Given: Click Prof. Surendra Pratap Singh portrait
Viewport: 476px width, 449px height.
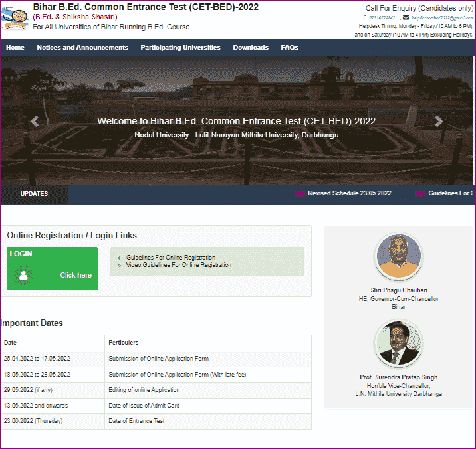Looking at the screenshot, I should 399,344.
